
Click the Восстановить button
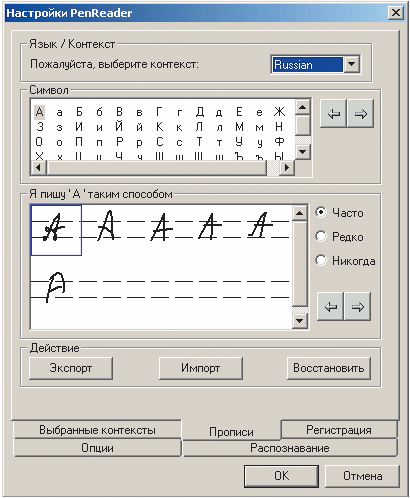(329, 368)
